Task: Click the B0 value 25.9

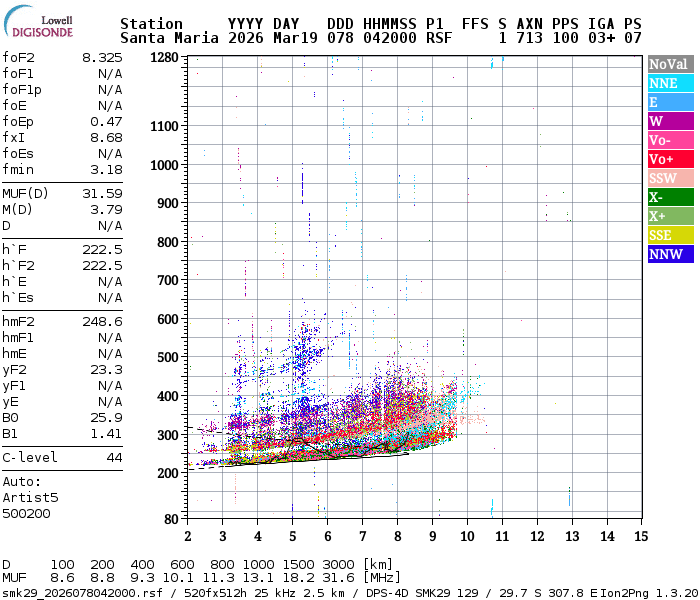Action: tap(106, 417)
